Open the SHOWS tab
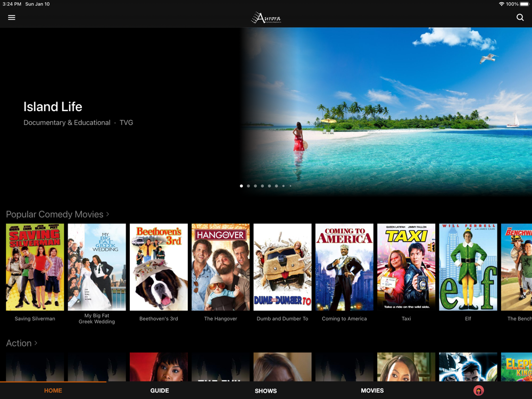Viewport: 532px width, 399px height. (x=265, y=391)
